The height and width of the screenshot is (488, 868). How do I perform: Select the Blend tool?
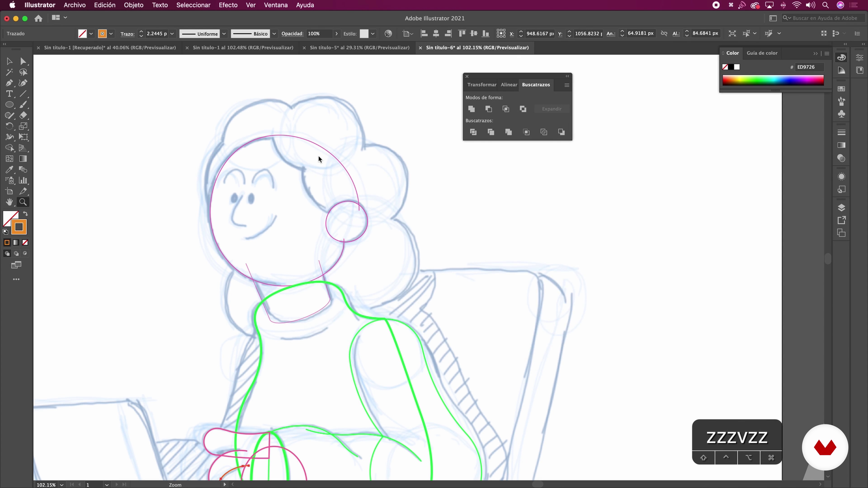(23, 169)
